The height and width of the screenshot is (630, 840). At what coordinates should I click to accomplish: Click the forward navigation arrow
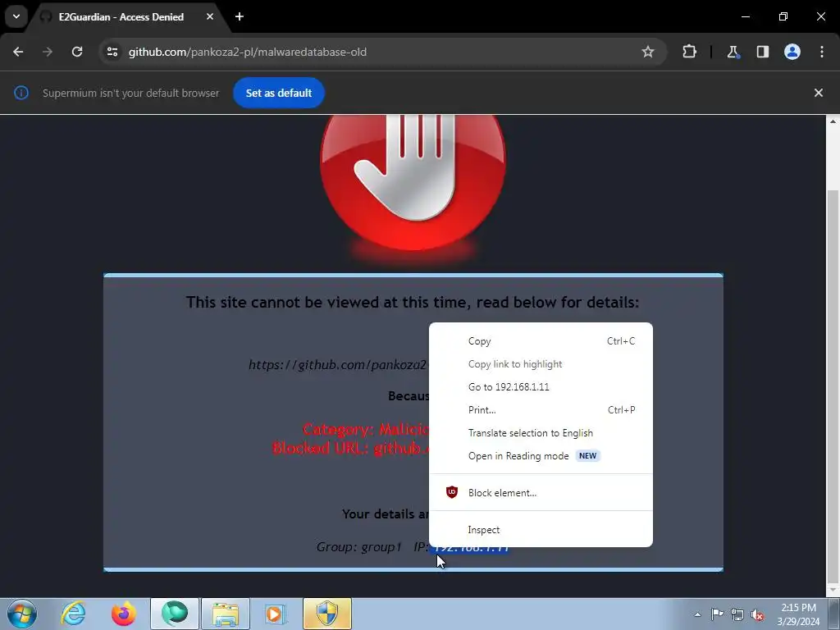(48, 52)
